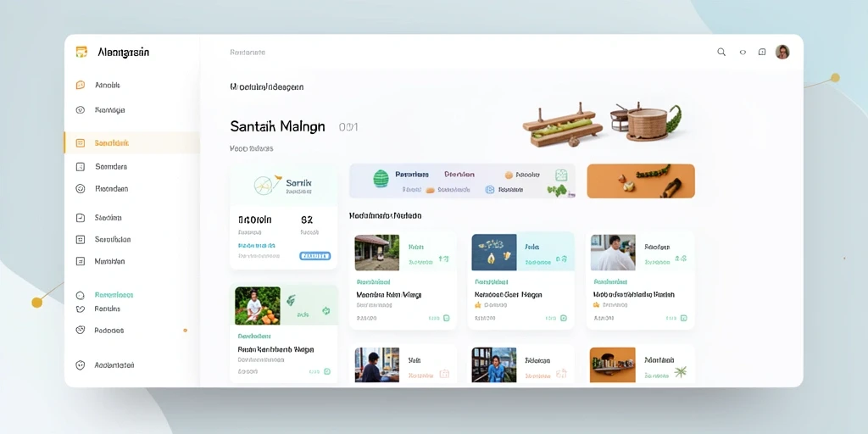This screenshot has width=868, height=434.
Task: Click the title under dark blue food thumbnail
Action: coord(509,295)
